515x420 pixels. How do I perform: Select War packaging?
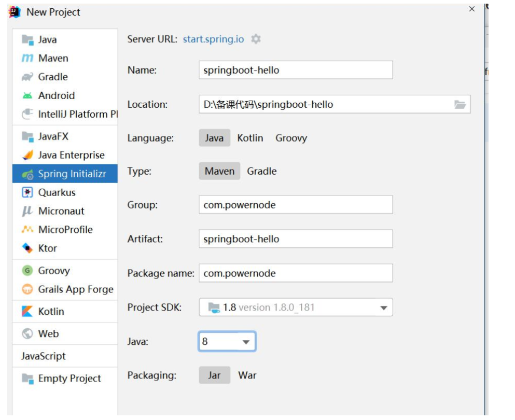[x=247, y=375]
